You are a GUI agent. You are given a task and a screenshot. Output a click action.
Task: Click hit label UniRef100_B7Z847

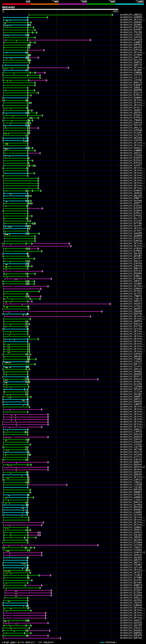click(x=131, y=590)
